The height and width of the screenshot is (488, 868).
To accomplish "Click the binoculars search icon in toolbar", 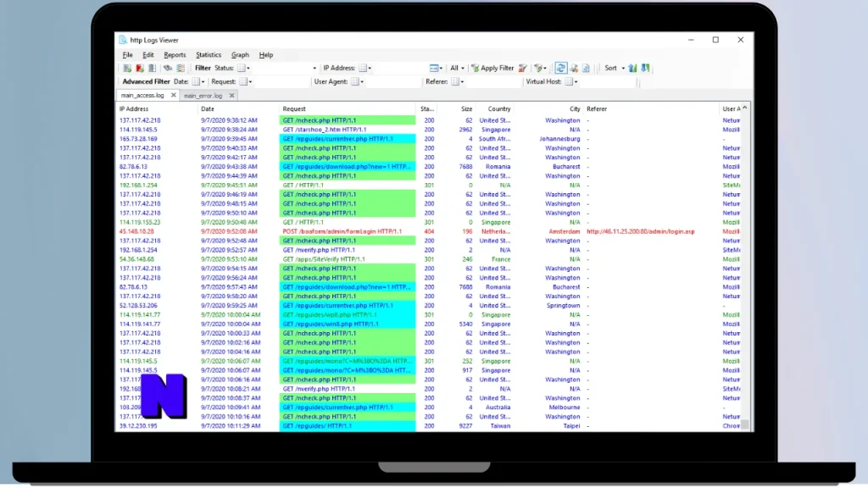I will coord(168,68).
